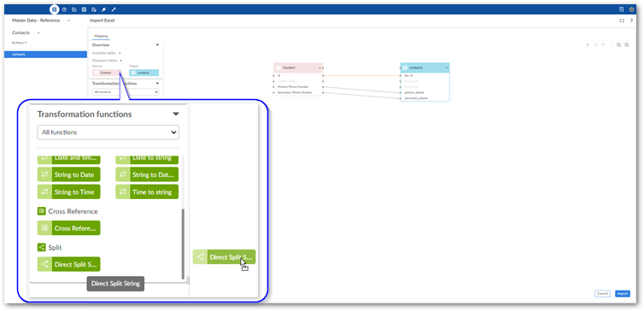Open the Contacts dataset dropdown arrow
Screen dimensions: 644x311
pyautogui.click(x=38, y=32)
